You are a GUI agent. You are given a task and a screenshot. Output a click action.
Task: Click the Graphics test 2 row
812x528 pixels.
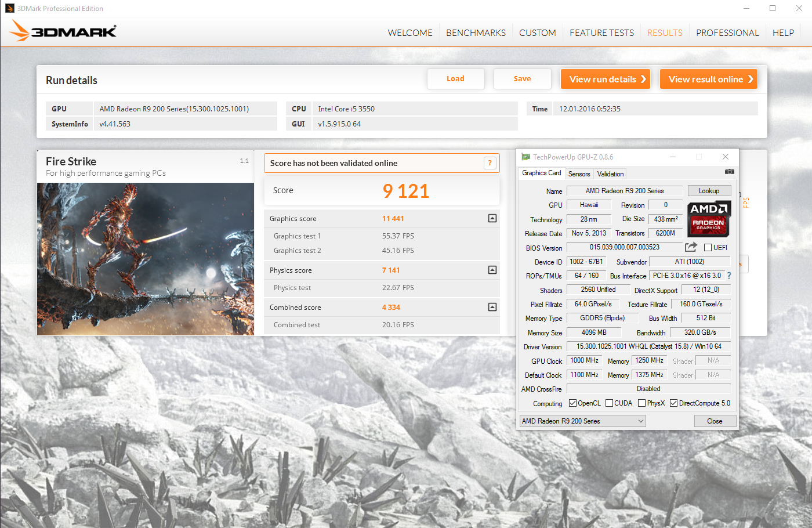click(x=382, y=251)
